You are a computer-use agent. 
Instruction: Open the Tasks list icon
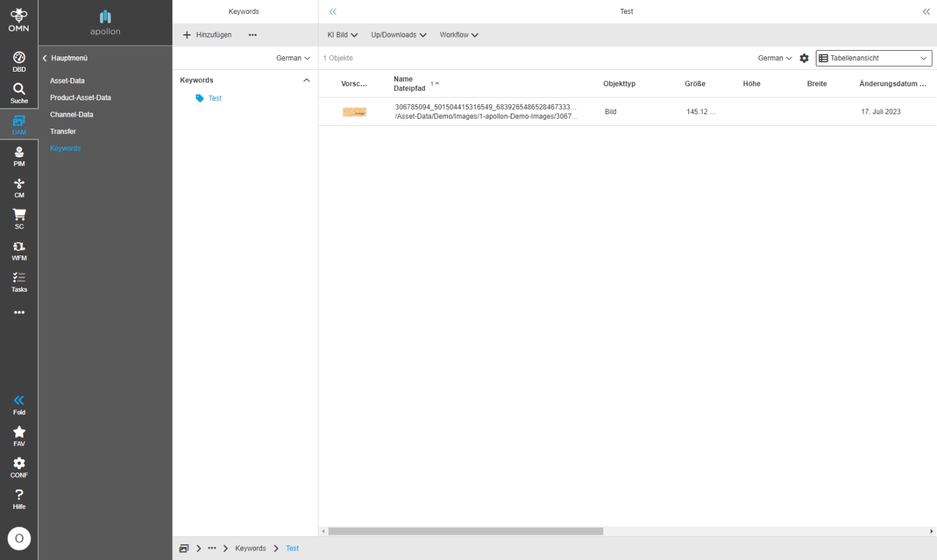(19, 282)
